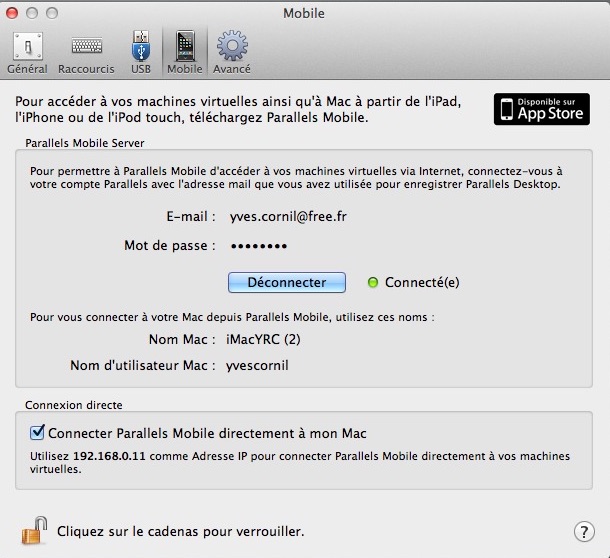Screen dimensions: 610x558
Task: Click the E-mail label
Action: [x=191, y=216]
